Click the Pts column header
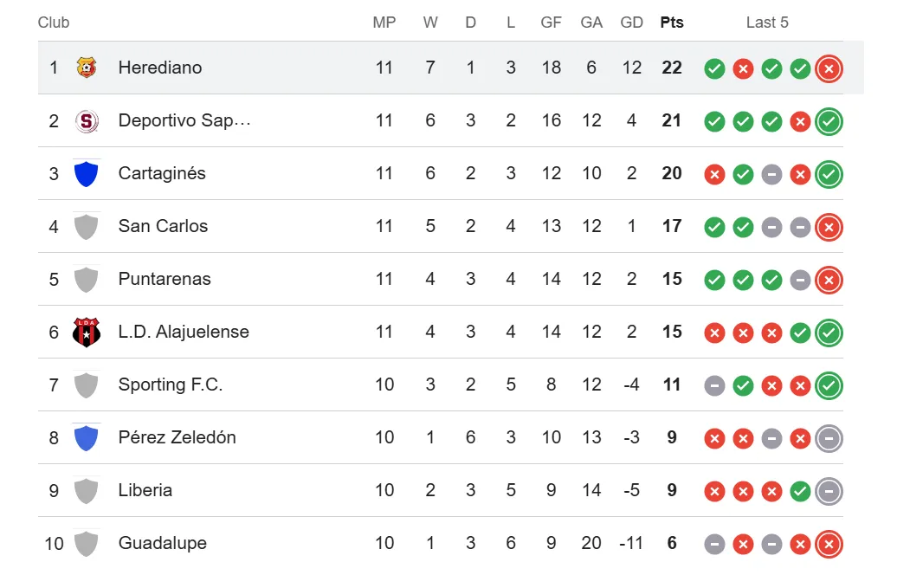 672,23
